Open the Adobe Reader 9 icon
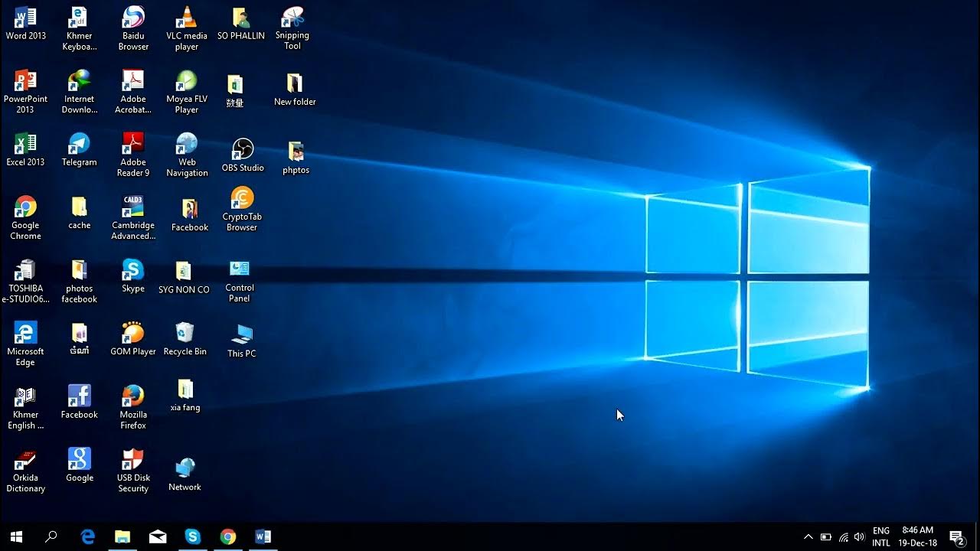Viewport: 980px width, 551px height. (133, 155)
